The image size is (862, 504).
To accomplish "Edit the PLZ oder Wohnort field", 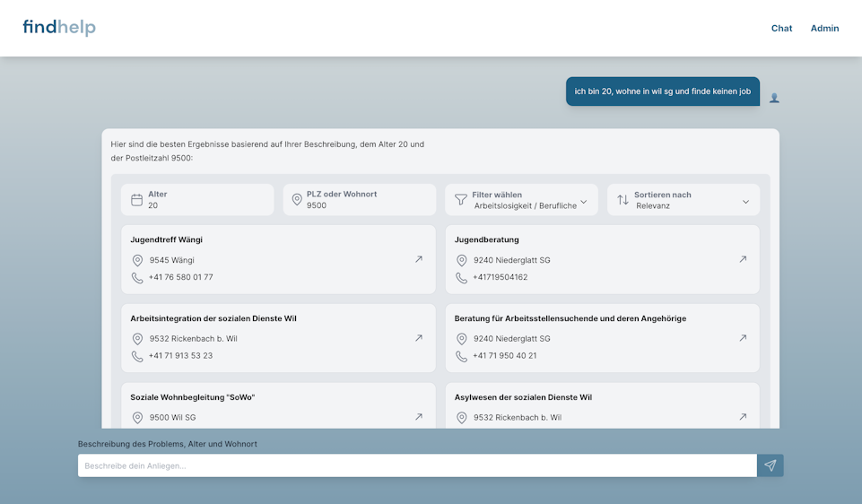I will (368, 205).
